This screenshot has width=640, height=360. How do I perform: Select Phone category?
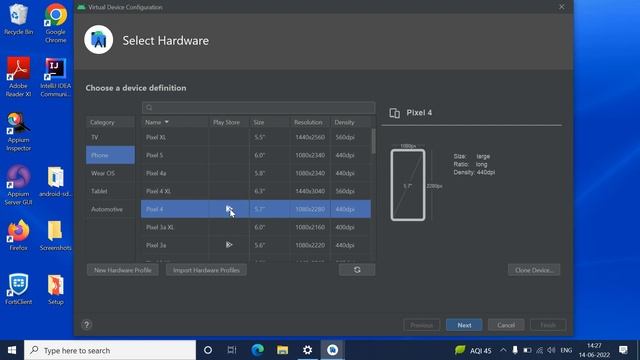click(110, 155)
